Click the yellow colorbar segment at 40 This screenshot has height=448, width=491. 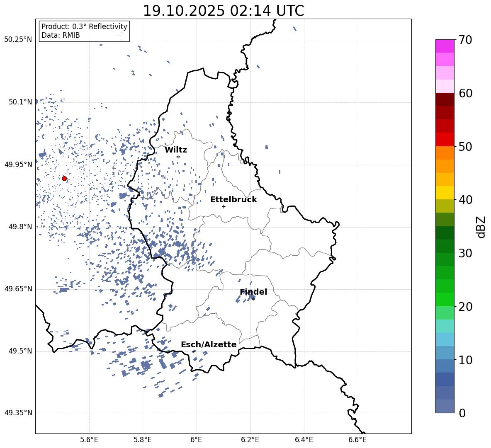(445, 193)
